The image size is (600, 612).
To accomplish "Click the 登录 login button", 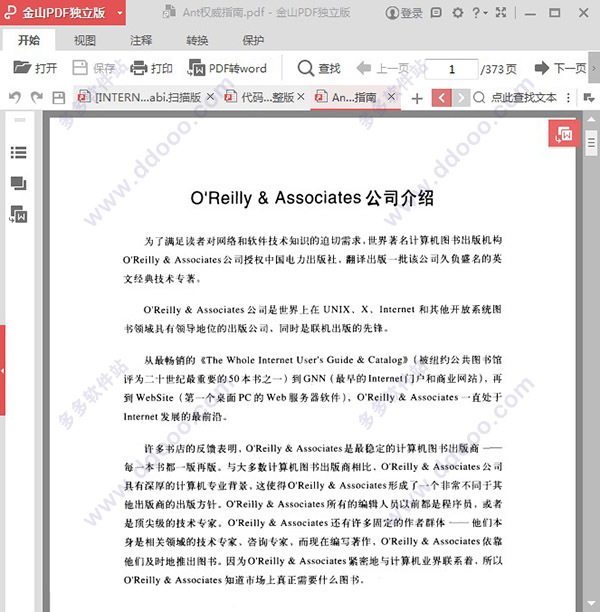I will pos(404,13).
